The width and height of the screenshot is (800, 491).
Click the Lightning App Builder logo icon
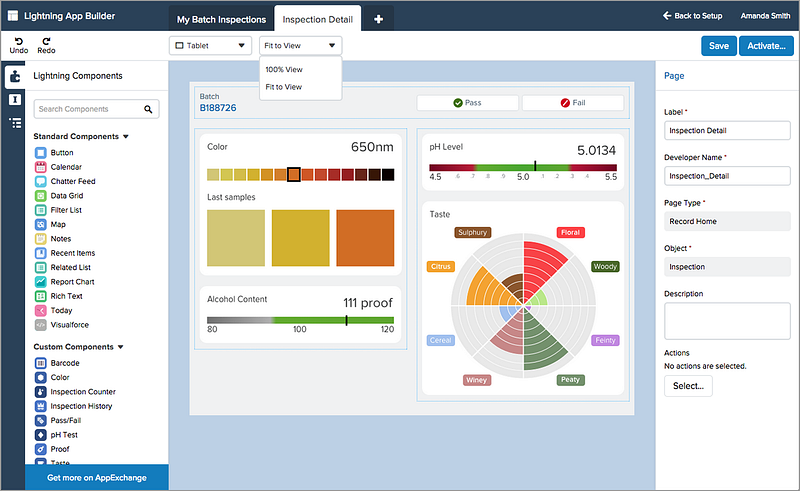click(x=13, y=16)
